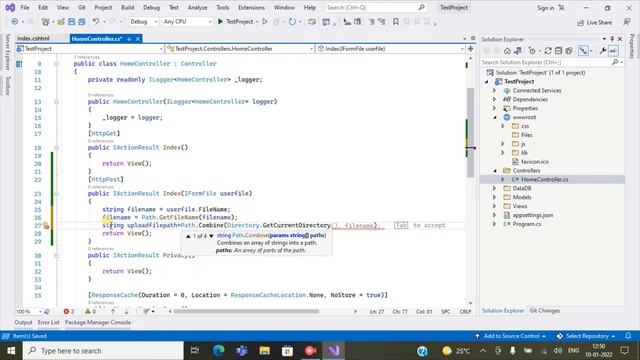Open the Index(IFormFile userfile) member dropdown
This screenshot has height=360, width=640.
[391, 49]
